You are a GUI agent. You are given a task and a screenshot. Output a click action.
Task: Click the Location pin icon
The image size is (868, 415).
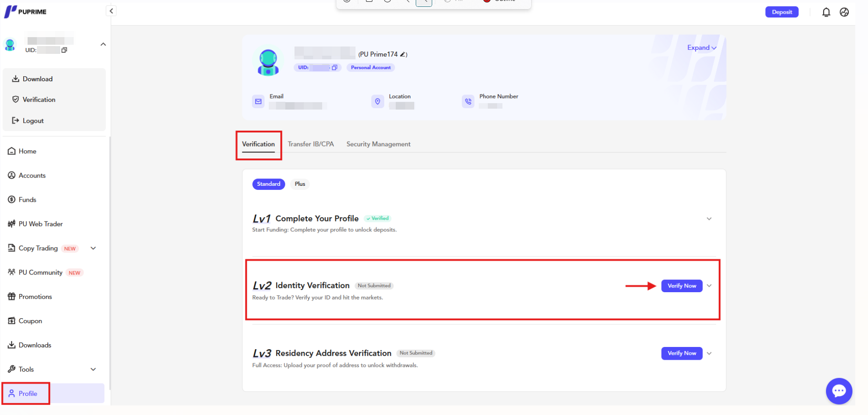tap(377, 101)
